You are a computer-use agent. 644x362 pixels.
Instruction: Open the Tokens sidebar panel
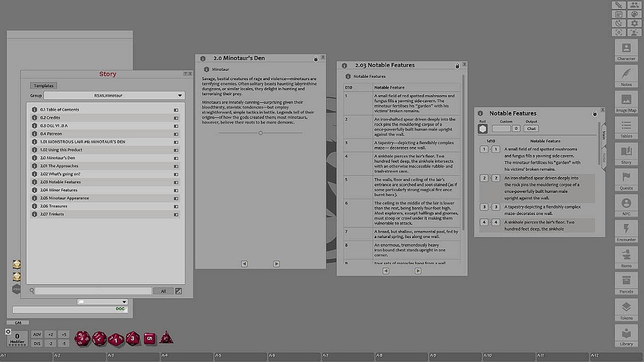point(626,310)
